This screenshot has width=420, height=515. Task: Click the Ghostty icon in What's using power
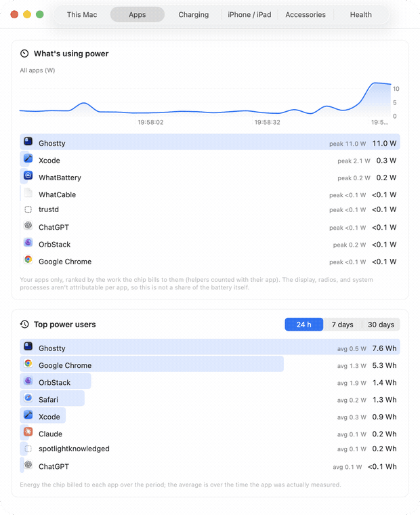(x=28, y=142)
